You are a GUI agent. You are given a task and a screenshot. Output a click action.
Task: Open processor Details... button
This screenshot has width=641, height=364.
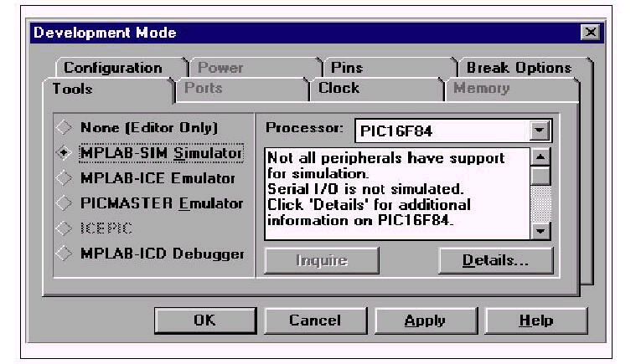495,260
